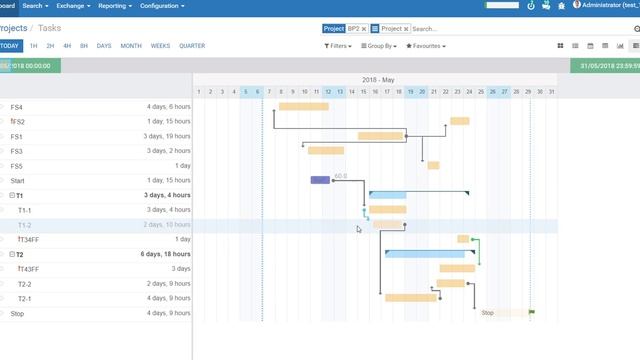This screenshot has height=360, width=640.
Task: Open the Search menu
Action: coord(35,6)
